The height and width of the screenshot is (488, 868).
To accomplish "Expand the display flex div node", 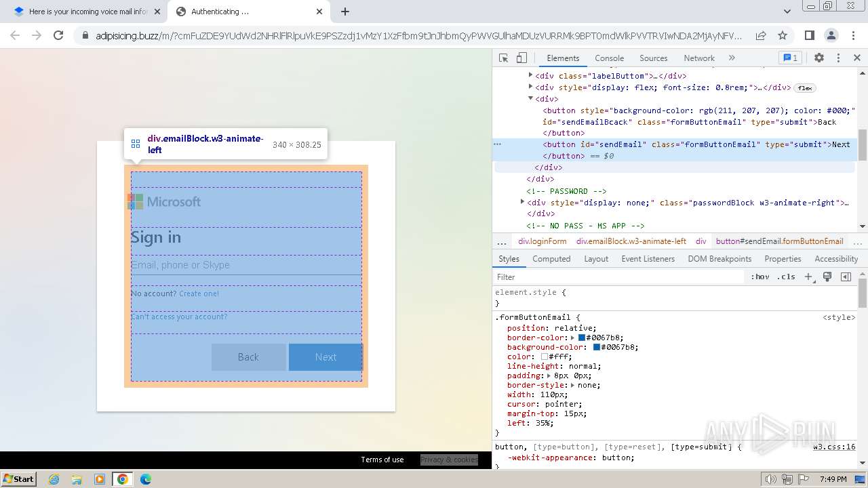I will (530, 87).
